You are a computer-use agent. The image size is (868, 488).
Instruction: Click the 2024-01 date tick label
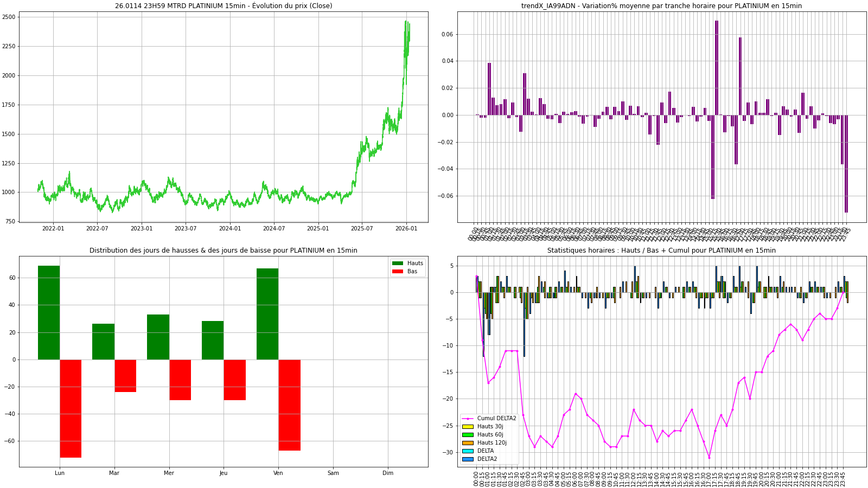[230, 229]
